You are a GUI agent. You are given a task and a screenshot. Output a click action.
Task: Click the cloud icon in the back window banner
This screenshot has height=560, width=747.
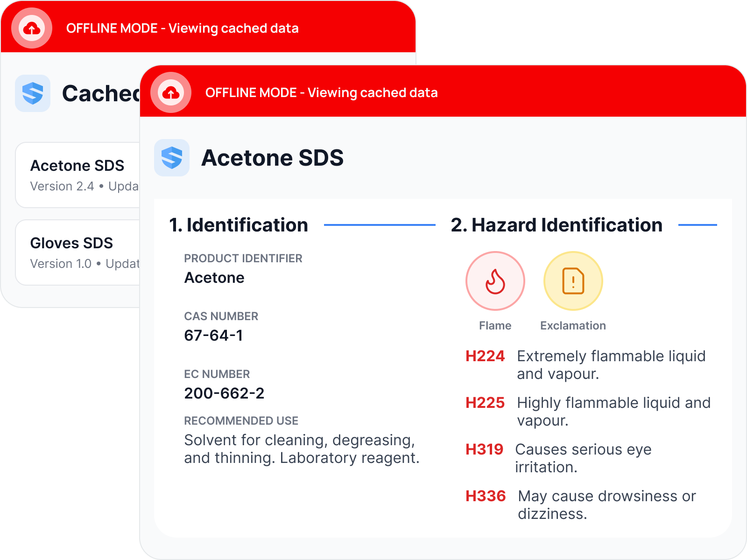(32, 28)
